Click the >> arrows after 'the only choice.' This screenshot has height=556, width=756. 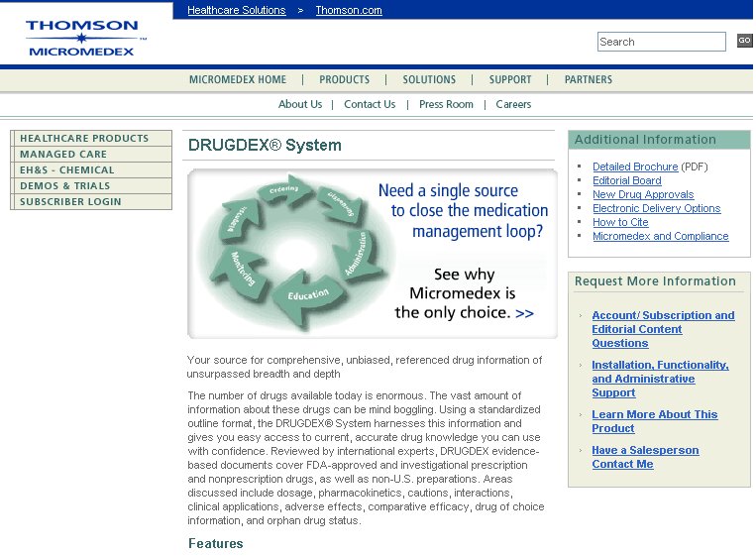pyautogui.click(x=524, y=313)
